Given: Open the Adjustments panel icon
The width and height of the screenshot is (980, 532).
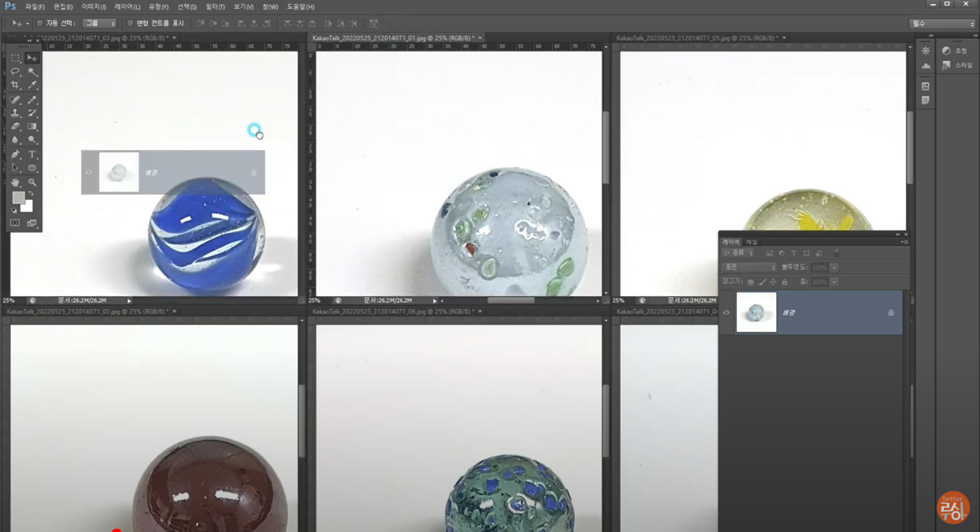Looking at the screenshot, I should (946, 51).
